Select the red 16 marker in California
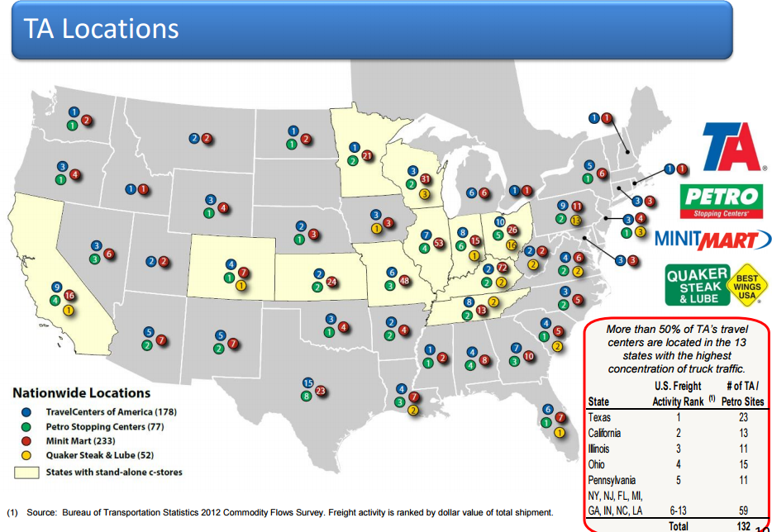 pyautogui.click(x=69, y=295)
